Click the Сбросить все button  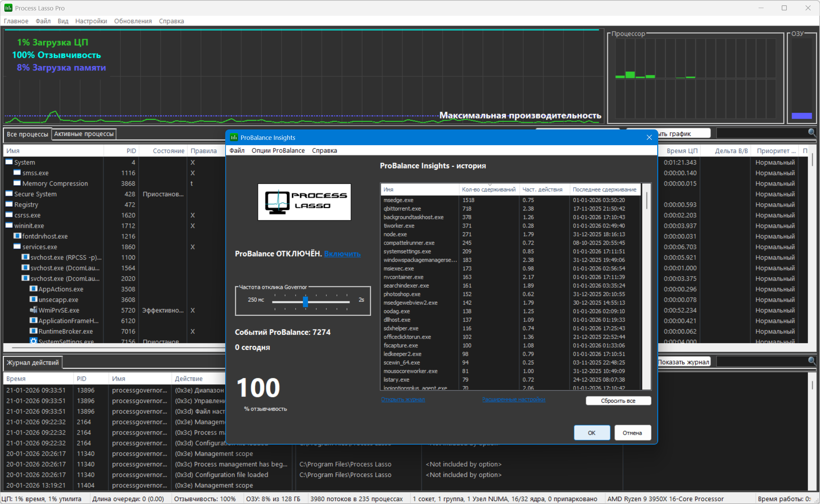[618, 401]
